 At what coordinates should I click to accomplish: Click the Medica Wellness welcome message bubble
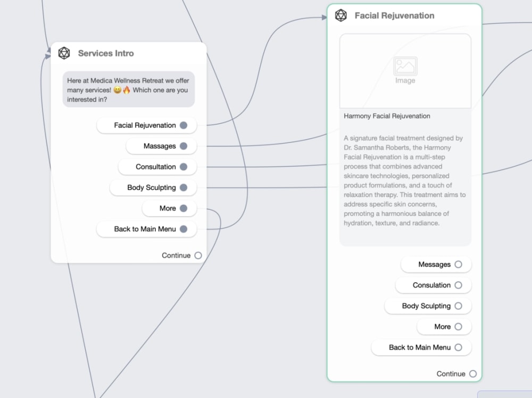(129, 89)
